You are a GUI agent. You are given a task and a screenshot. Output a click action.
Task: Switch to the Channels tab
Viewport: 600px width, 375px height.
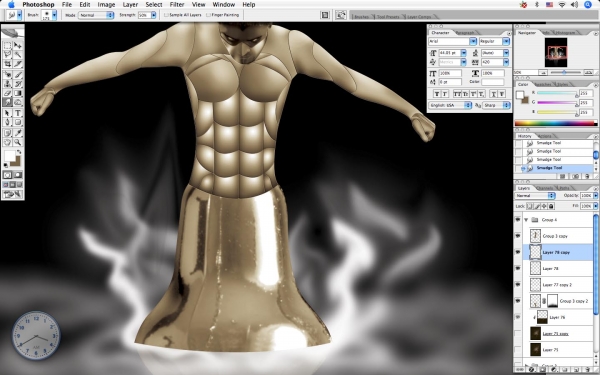(545, 188)
